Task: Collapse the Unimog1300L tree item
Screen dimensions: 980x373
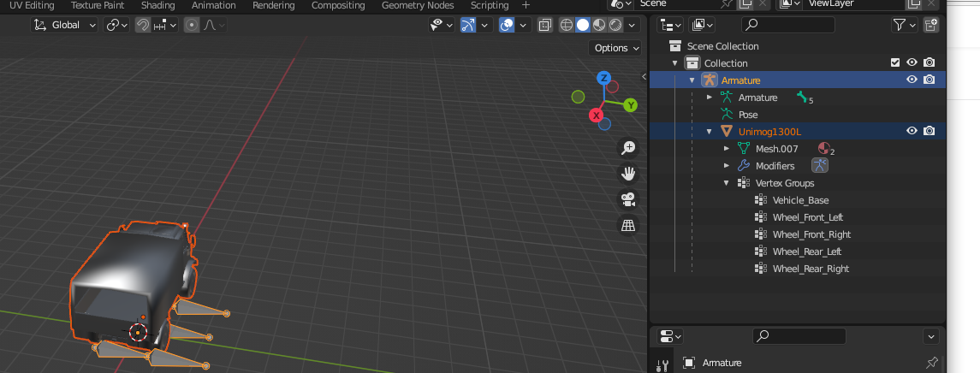Action: (x=710, y=131)
